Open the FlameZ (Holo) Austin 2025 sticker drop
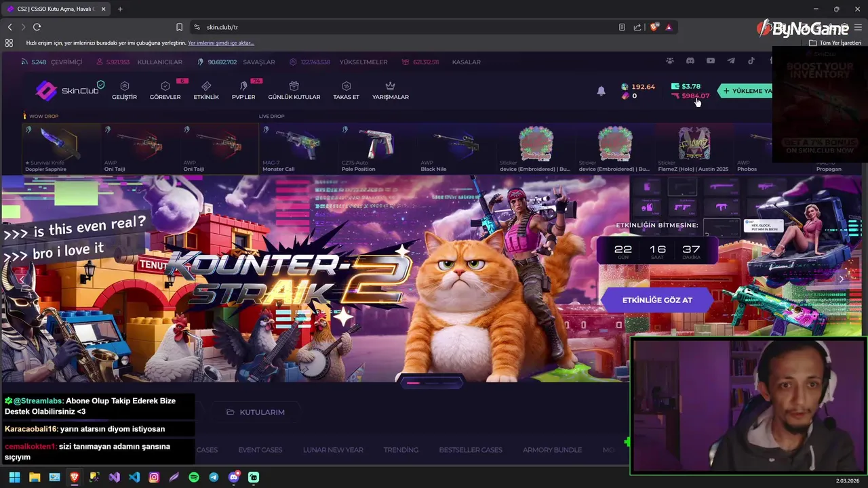 tap(694, 148)
